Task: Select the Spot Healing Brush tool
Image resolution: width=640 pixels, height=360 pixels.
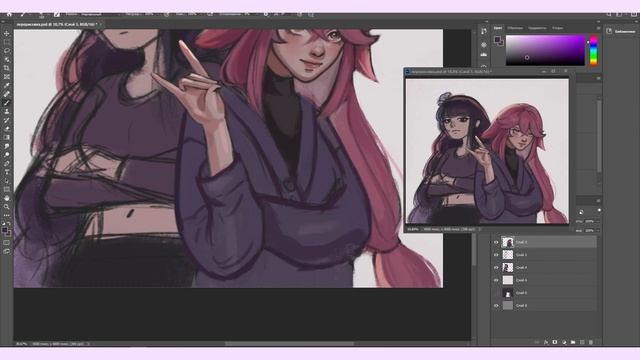Action: [7, 94]
